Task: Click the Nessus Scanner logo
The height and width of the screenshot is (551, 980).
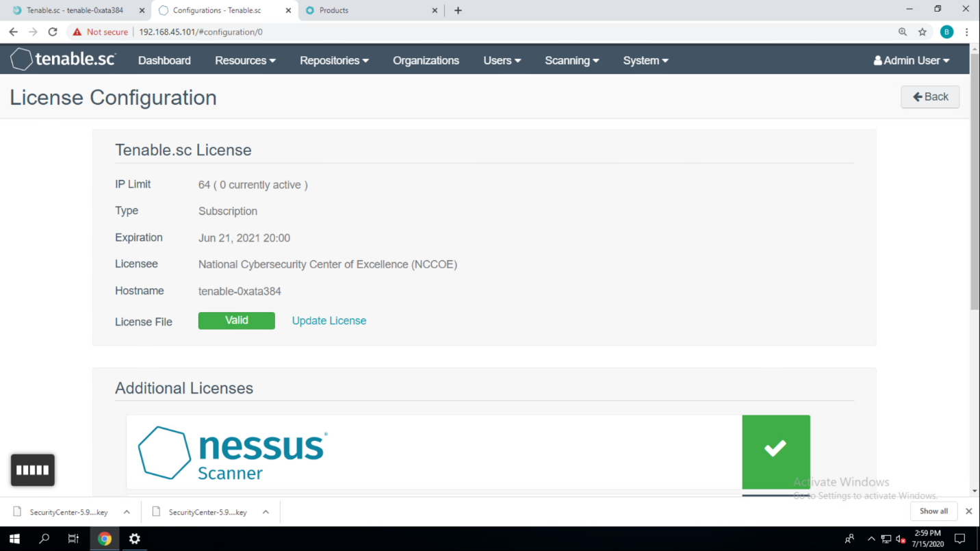Action: [x=233, y=452]
